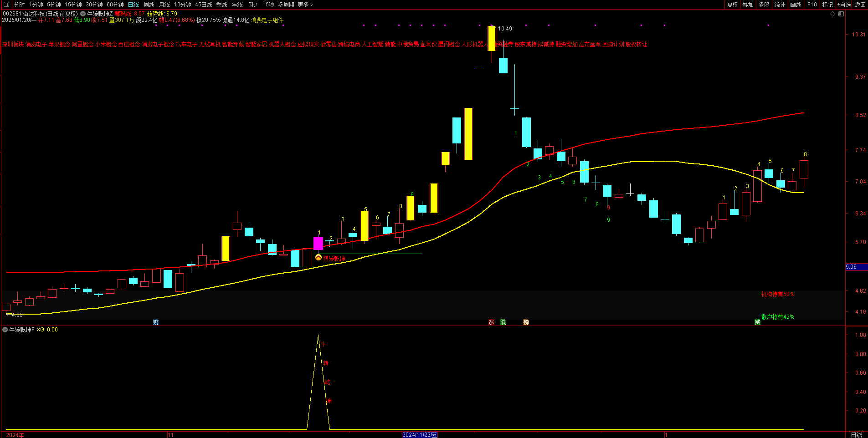
Task: Open the 统计 statistics tool
Action: click(x=780, y=5)
